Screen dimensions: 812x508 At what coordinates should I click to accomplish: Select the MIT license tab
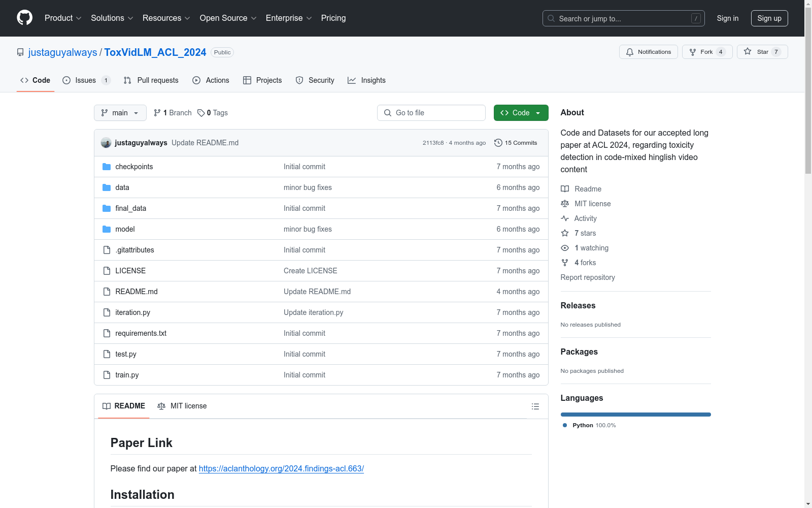tap(182, 406)
